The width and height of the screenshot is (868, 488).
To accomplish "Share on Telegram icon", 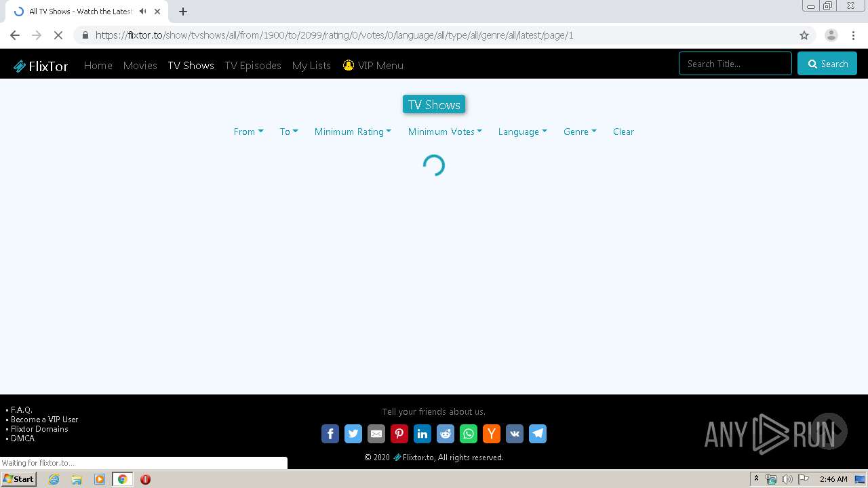I will (x=538, y=434).
